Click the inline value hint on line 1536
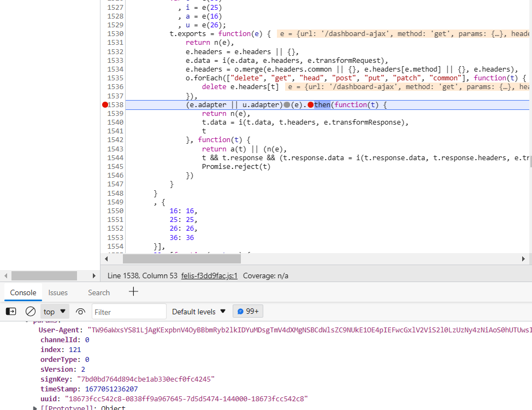 pyautogui.click(x=407, y=86)
